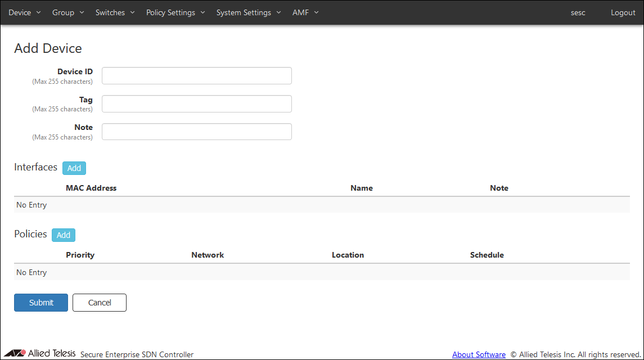Focus the Device ID input field
644x360 pixels.
[196, 76]
